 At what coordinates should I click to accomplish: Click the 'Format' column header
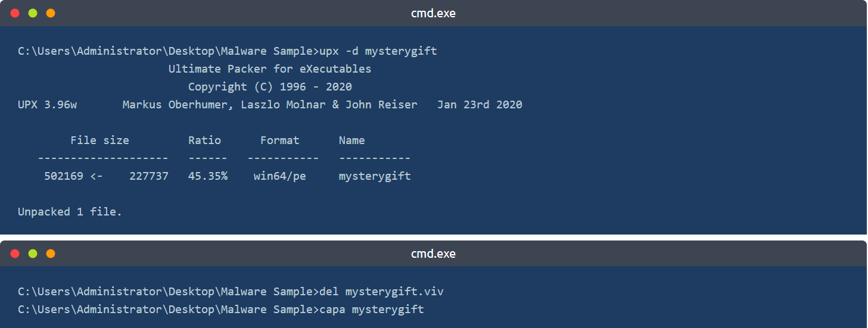coord(279,140)
